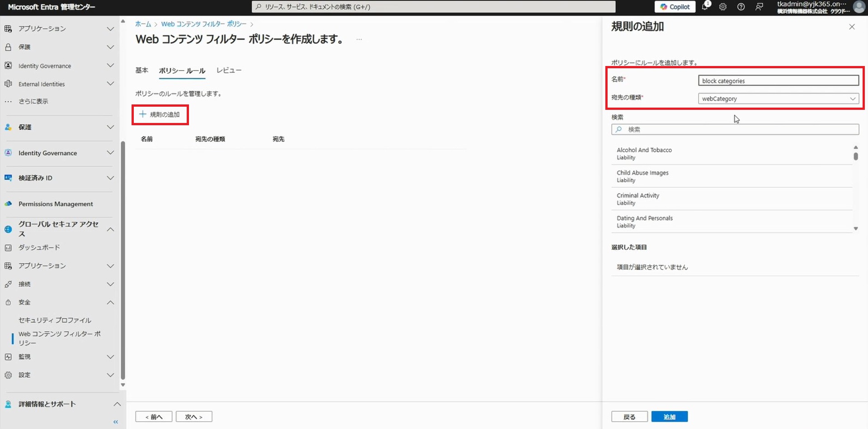Viewport: 868px width, 429px height.
Task: Open Web コンテンツ フィルター ポリシー in sidebar
Action: click(59, 338)
